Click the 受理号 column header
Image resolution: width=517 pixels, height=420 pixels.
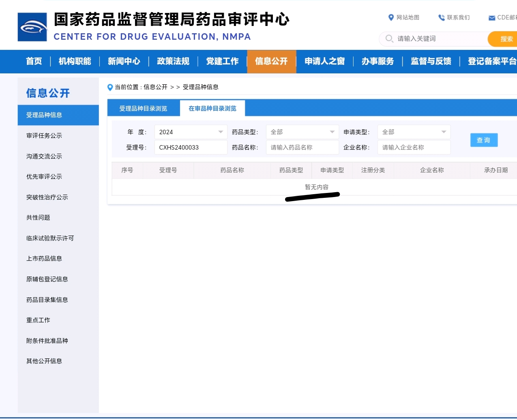[x=168, y=170]
